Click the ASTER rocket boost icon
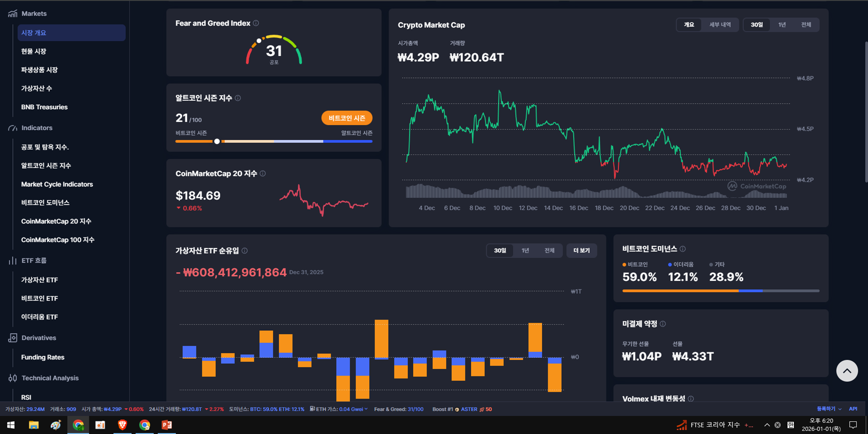868x434 pixels. 482,409
